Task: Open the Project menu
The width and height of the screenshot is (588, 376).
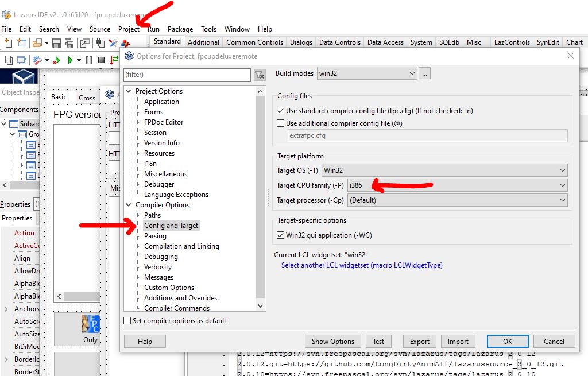Action: tap(127, 29)
